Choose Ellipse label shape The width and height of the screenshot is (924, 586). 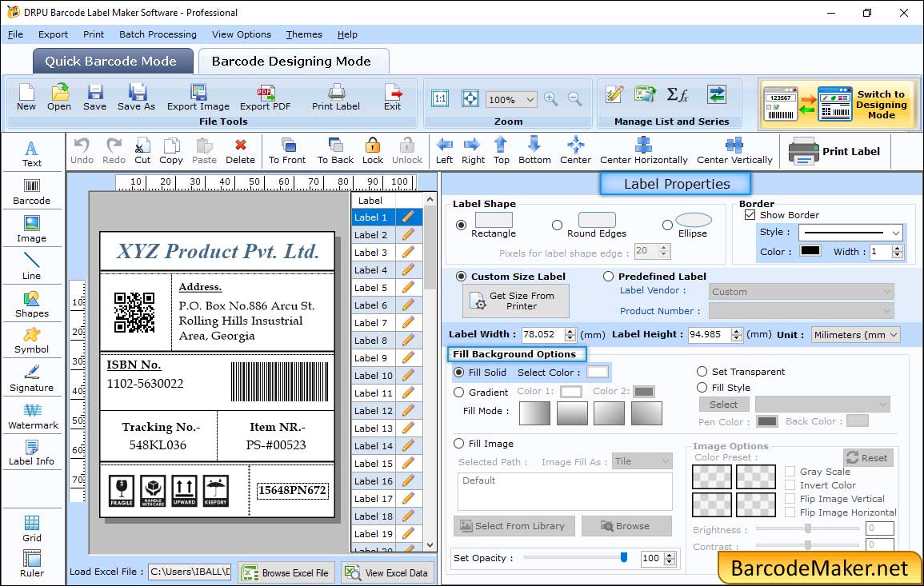(667, 225)
